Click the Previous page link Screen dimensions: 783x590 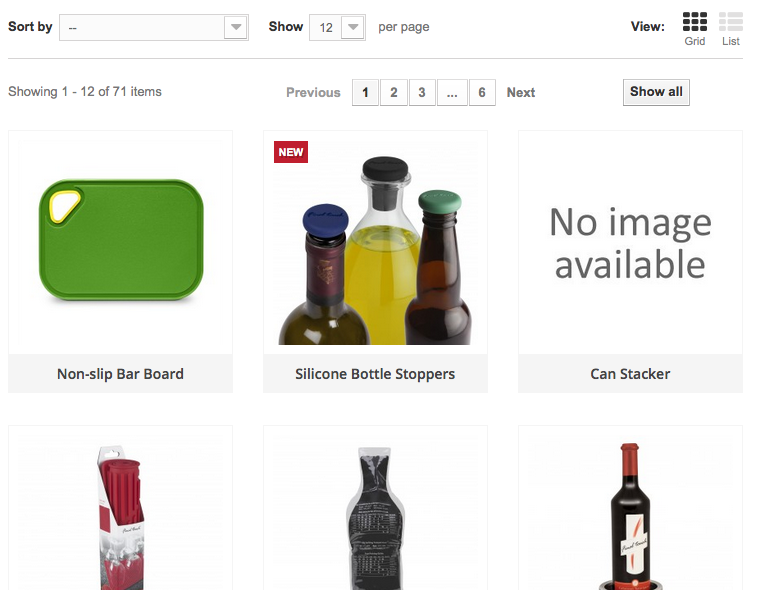[313, 92]
